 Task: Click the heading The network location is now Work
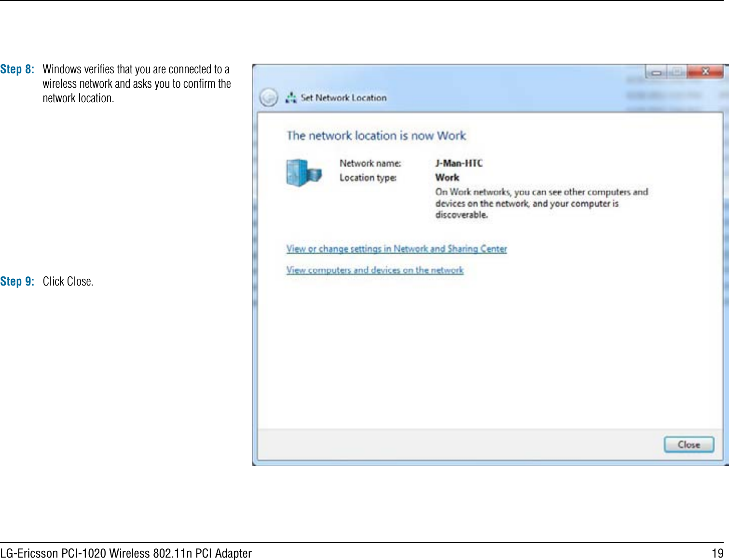tap(376, 136)
